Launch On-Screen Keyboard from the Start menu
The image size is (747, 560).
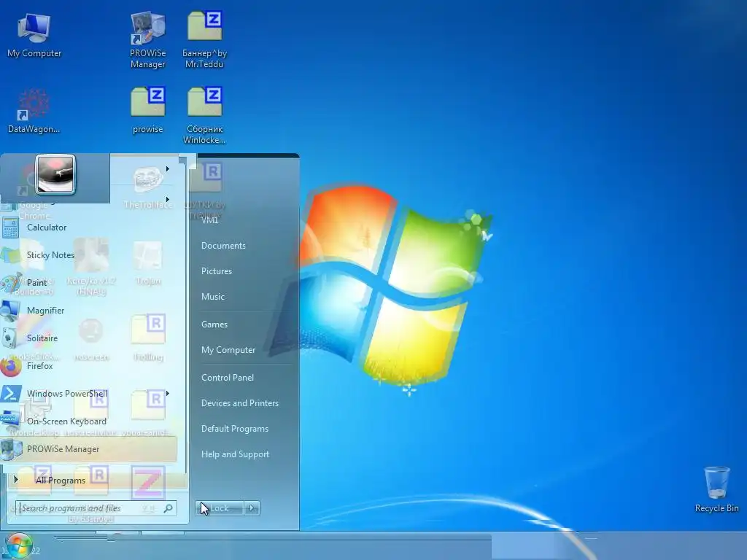88,421
